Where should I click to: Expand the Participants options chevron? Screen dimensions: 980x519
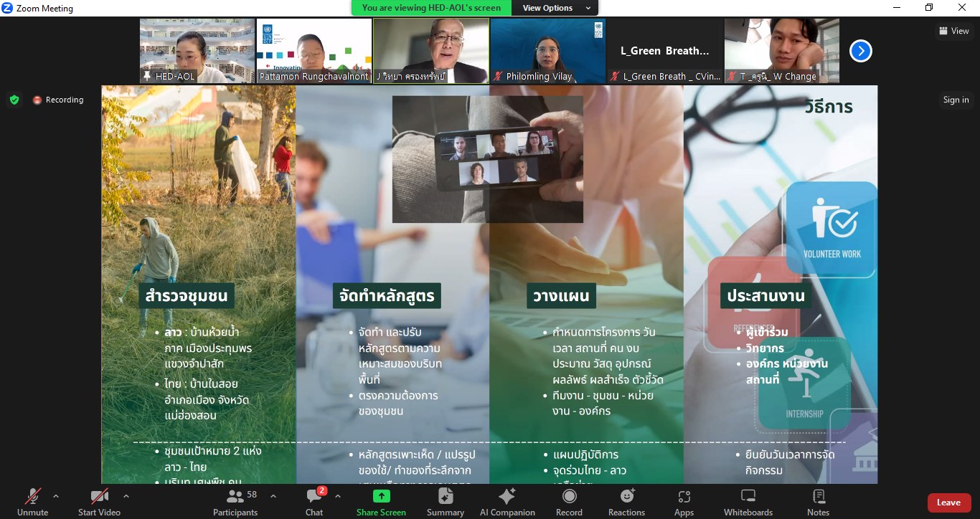point(273,496)
